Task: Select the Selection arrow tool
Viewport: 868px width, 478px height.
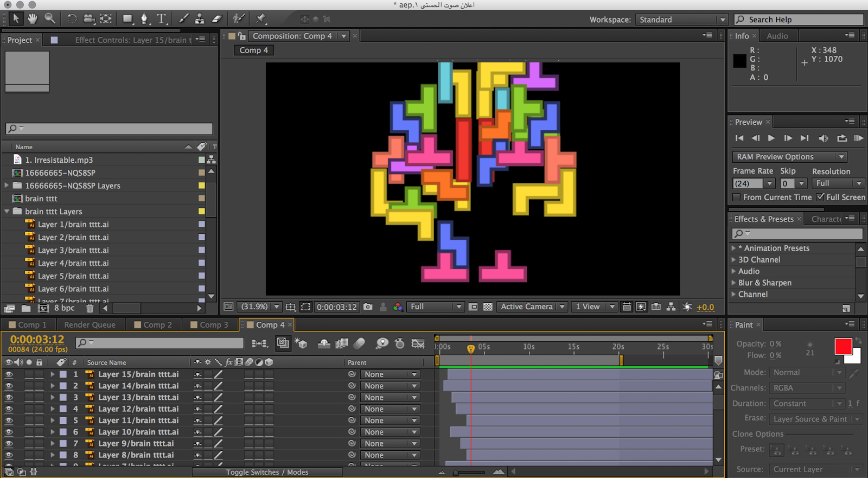Action: (x=16, y=18)
